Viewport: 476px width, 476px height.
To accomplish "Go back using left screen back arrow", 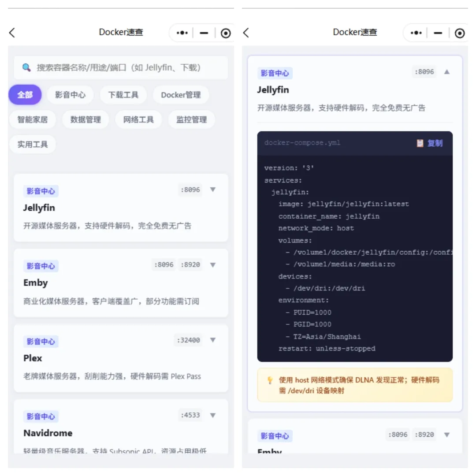I will click(x=12, y=33).
